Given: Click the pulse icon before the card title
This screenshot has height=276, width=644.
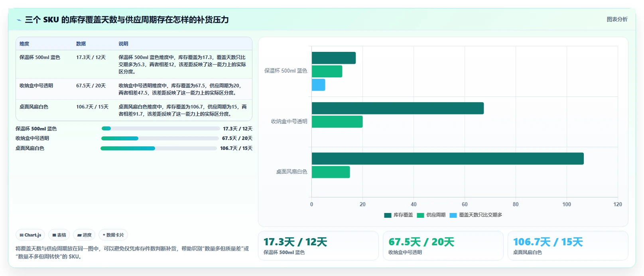Looking at the screenshot, I should point(19,20).
